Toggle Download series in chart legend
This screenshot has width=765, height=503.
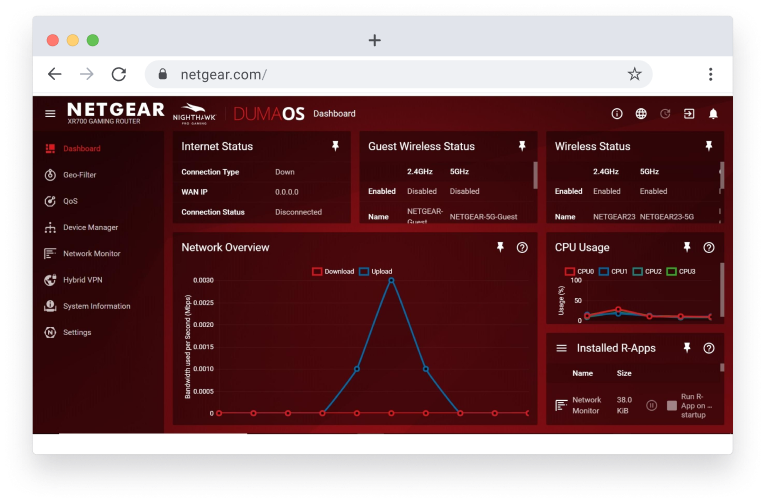[x=333, y=271]
